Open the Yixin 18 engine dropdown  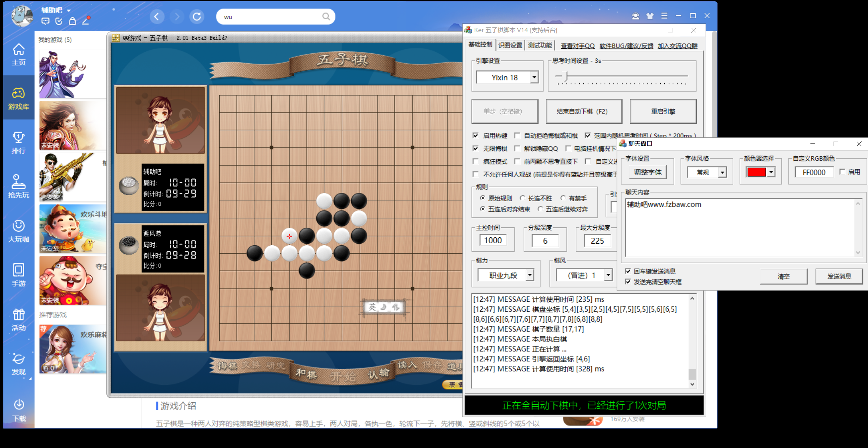click(x=534, y=77)
